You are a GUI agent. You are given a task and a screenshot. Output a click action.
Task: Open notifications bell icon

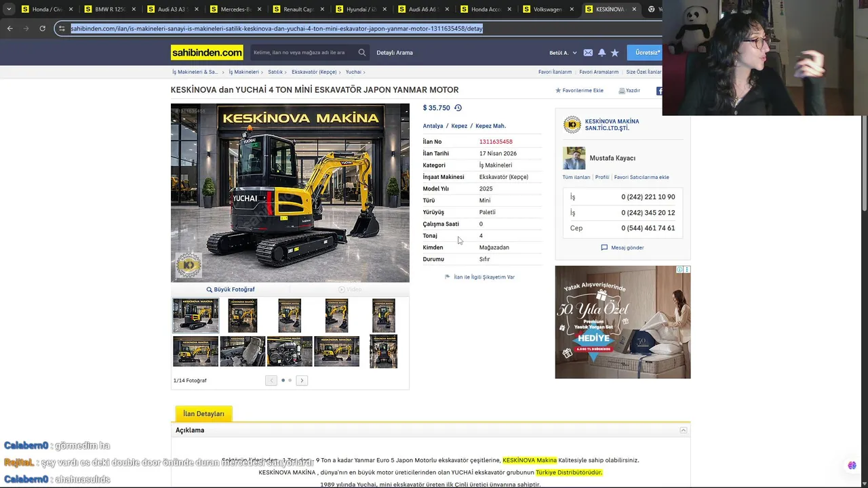pos(601,53)
